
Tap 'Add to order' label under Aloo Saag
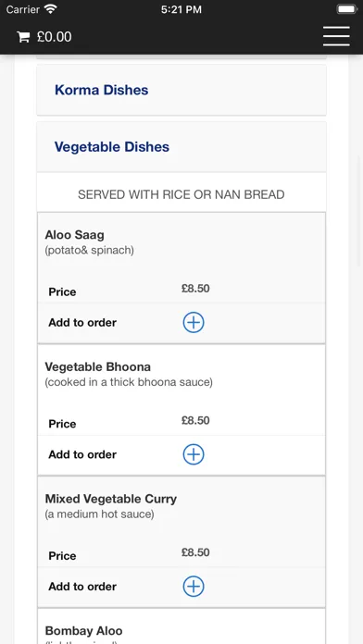(82, 322)
